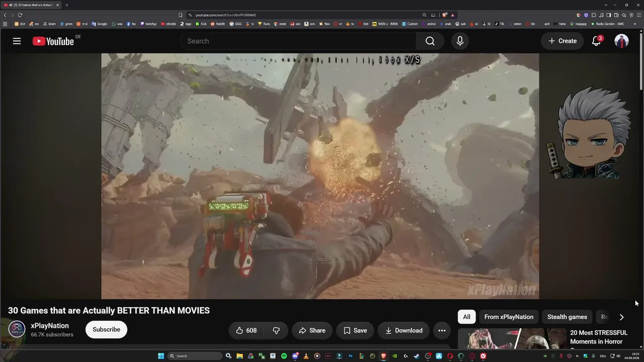The image size is (644, 362).
Task: Share this video
Action: (312, 330)
